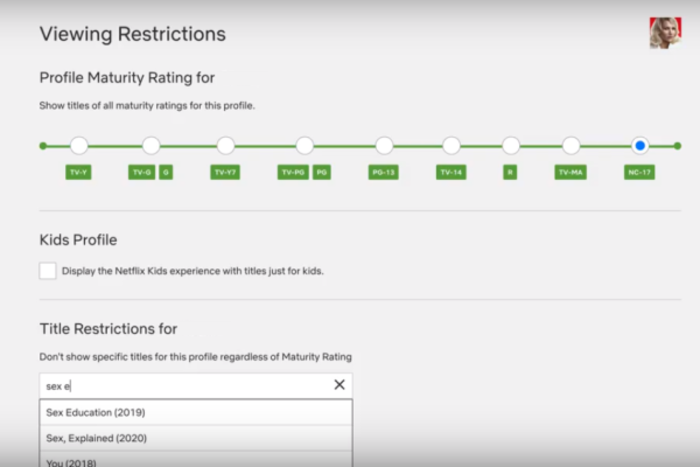The height and width of the screenshot is (467, 700).
Task: Select the TV-14 maturity rating point
Action: tap(451, 146)
